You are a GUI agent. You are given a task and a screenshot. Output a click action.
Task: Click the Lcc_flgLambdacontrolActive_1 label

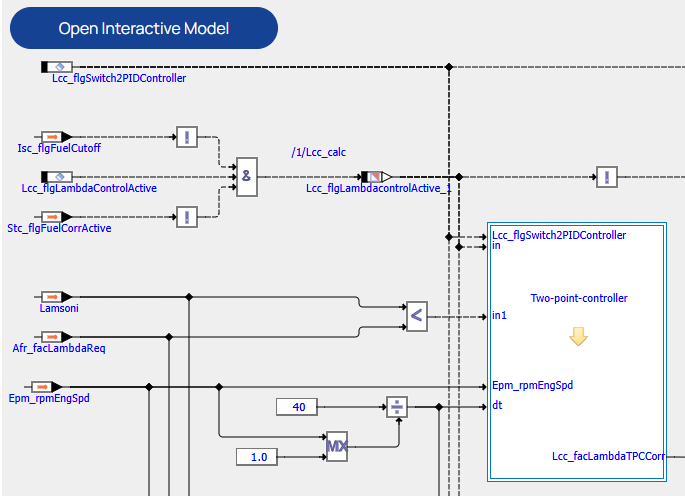[x=379, y=188]
